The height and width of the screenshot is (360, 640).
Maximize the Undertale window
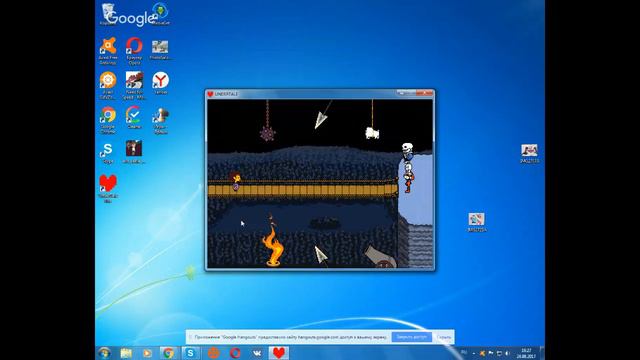[x=412, y=93]
